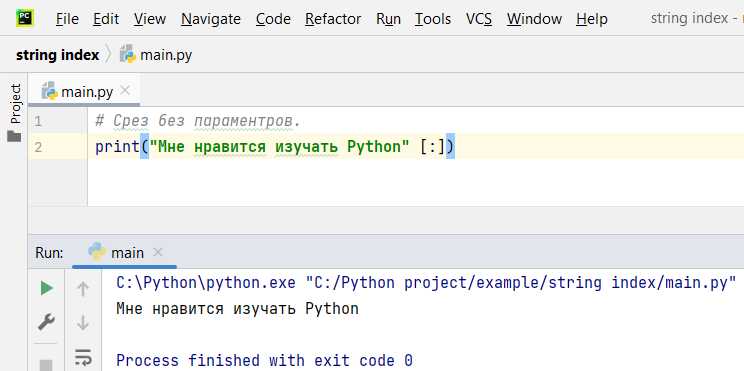Click the 'string index' window title text

tap(689, 19)
